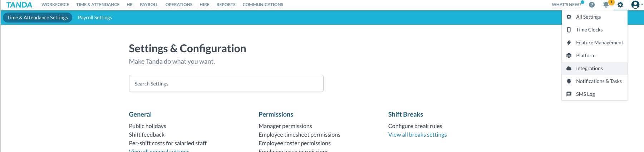Image resolution: width=644 pixels, height=152 pixels.
Task: Open Manager permissions link
Action: [x=285, y=126]
